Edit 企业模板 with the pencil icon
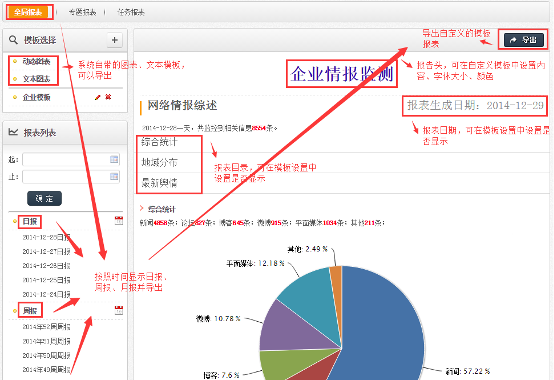 pyautogui.click(x=98, y=97)
